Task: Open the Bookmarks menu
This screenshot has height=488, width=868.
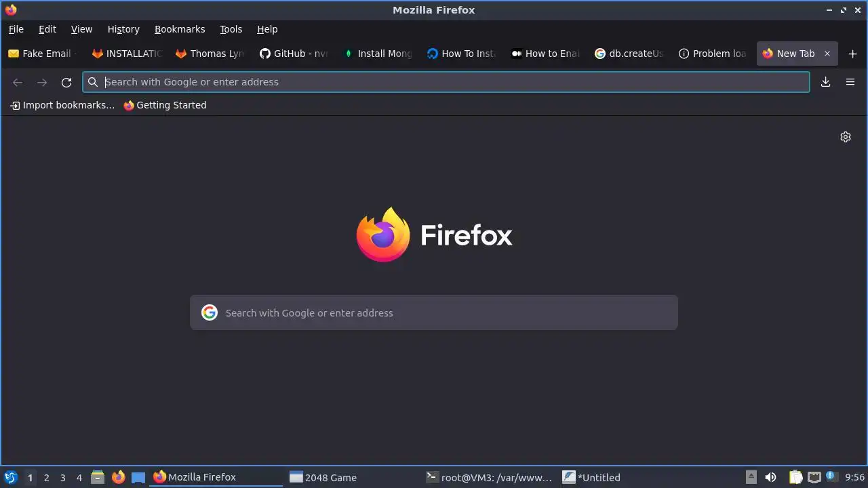Action: pos(180,29)
